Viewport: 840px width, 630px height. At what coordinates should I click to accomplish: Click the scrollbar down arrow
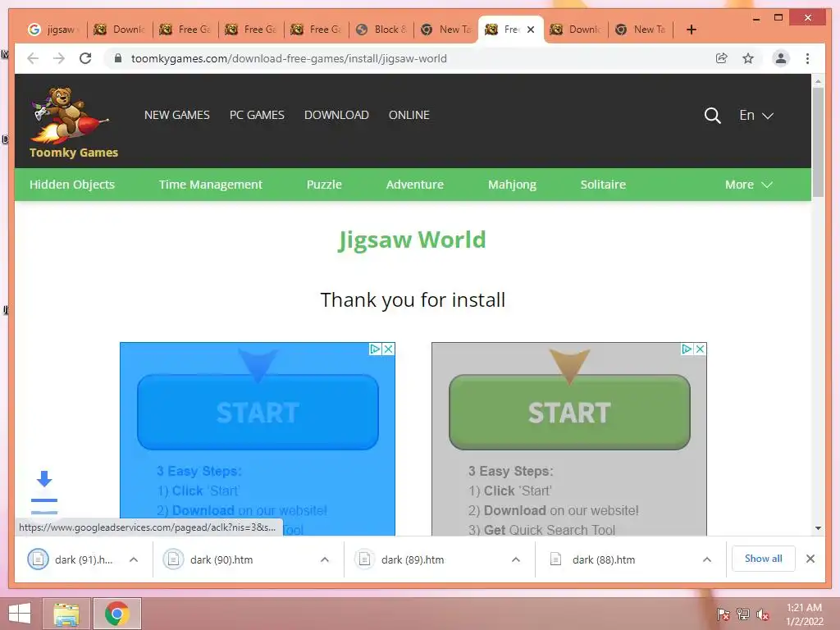(818, 528)
